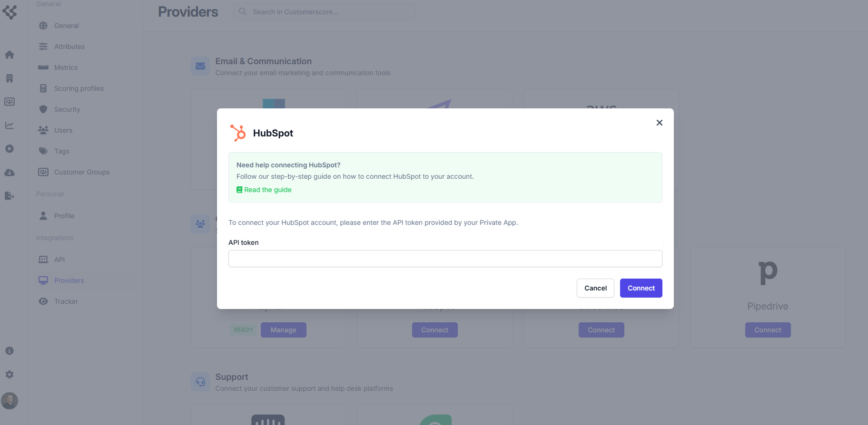Open the building icon in left rail

(10, 78)
